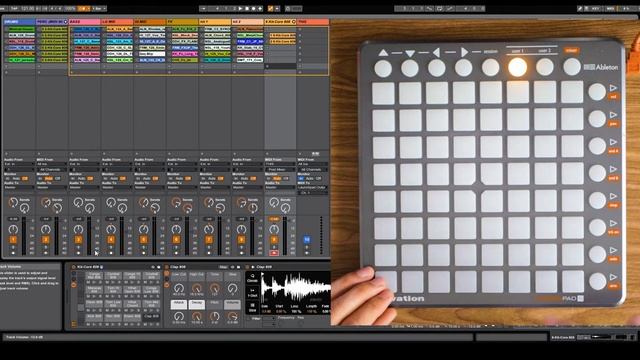Click the Launchpad up arrow button
Image resolution: width=640 pixels, height=360 pixels.
(x=383, y=69)
